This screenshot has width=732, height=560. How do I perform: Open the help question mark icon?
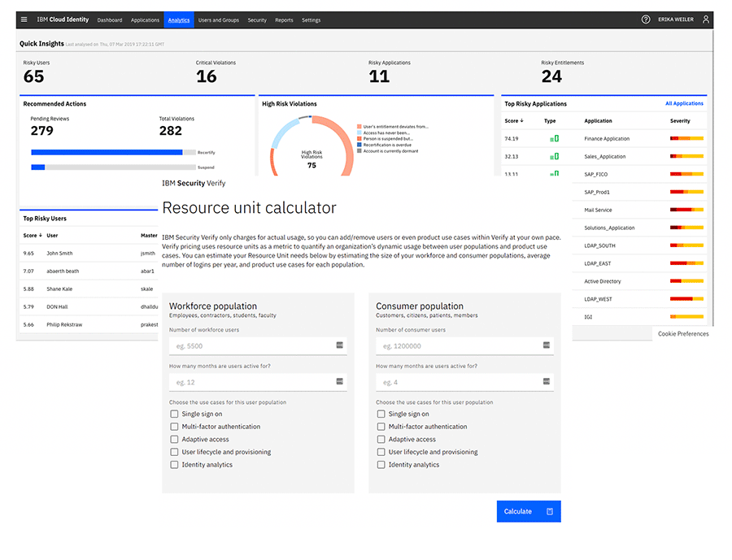[646, 20]
